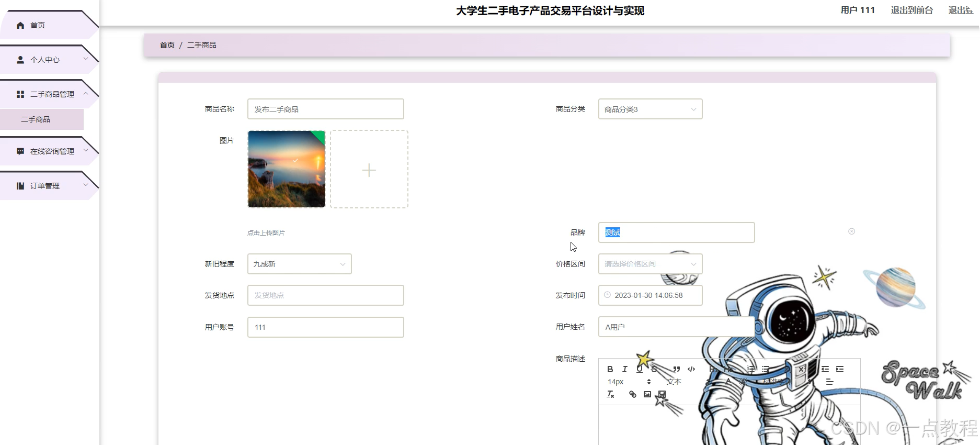This screenshot has width=980, height=445.
Task: Open text color picker in editor
Action: pyautogui.click(x=728, y=382)
